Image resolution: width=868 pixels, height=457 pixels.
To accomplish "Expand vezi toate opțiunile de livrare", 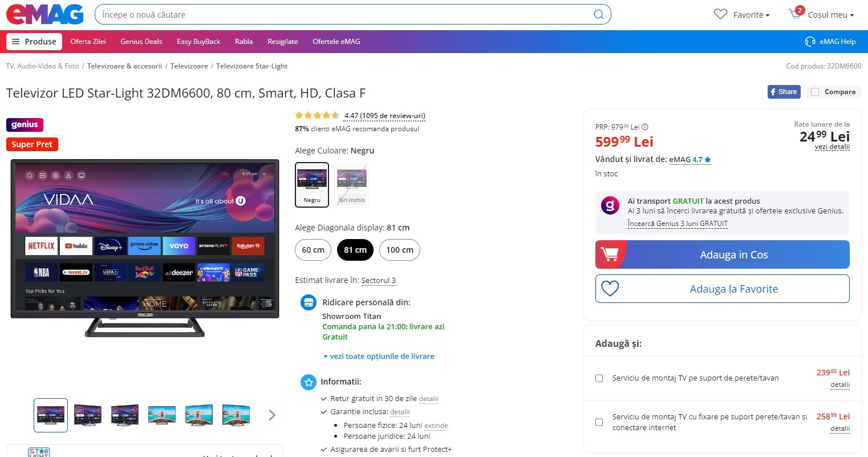I will (379, 356).
